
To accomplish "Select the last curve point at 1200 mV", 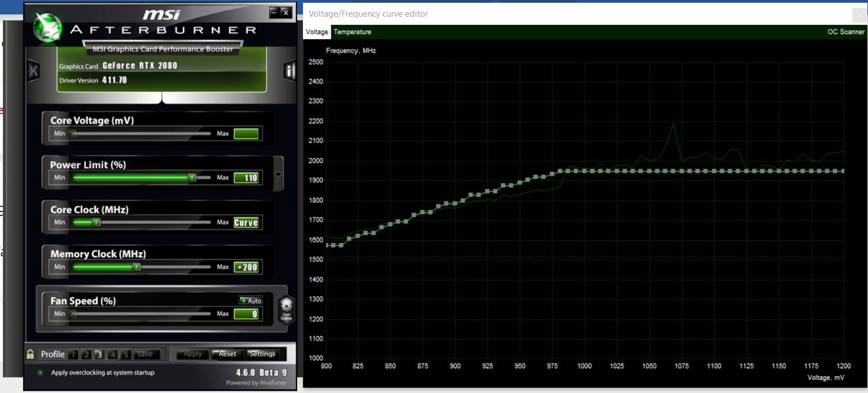I will [x=843, y=171].
